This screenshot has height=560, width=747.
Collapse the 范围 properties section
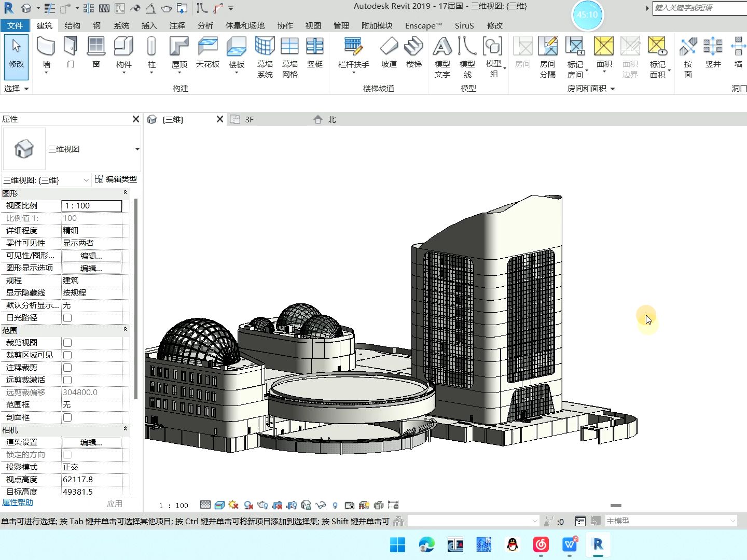point(125,329)
